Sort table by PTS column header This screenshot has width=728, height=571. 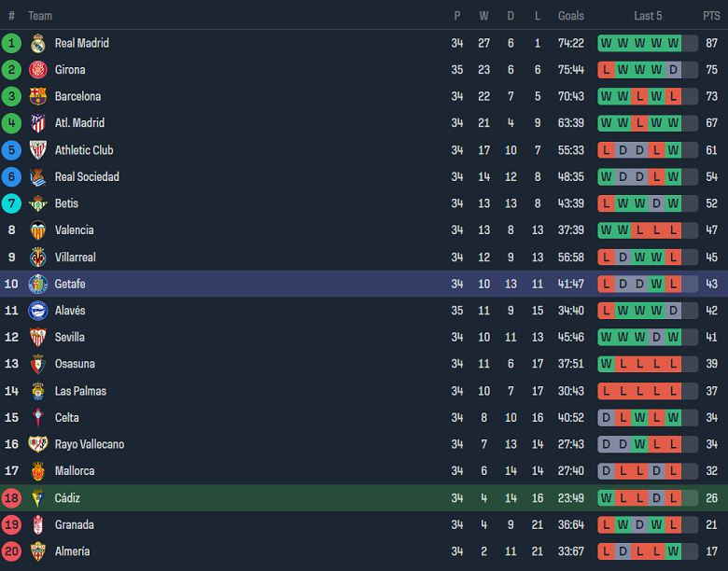click(711, 16)
